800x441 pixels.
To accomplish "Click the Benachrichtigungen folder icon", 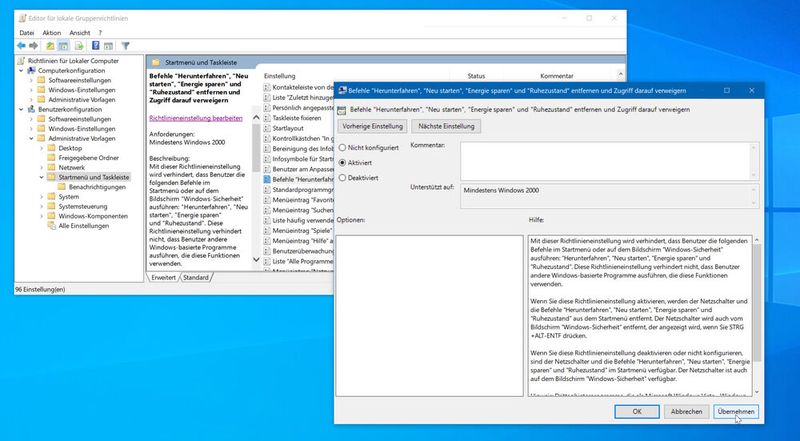I will (x=62, y=187).
